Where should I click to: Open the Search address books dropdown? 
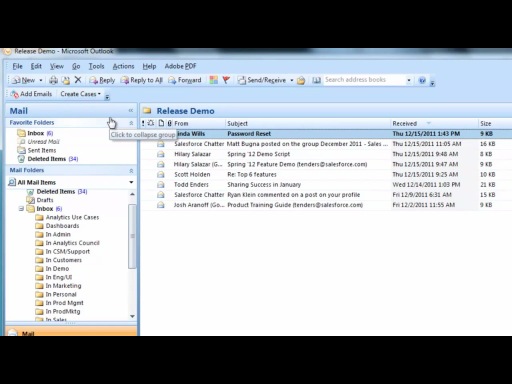(409, 80)
